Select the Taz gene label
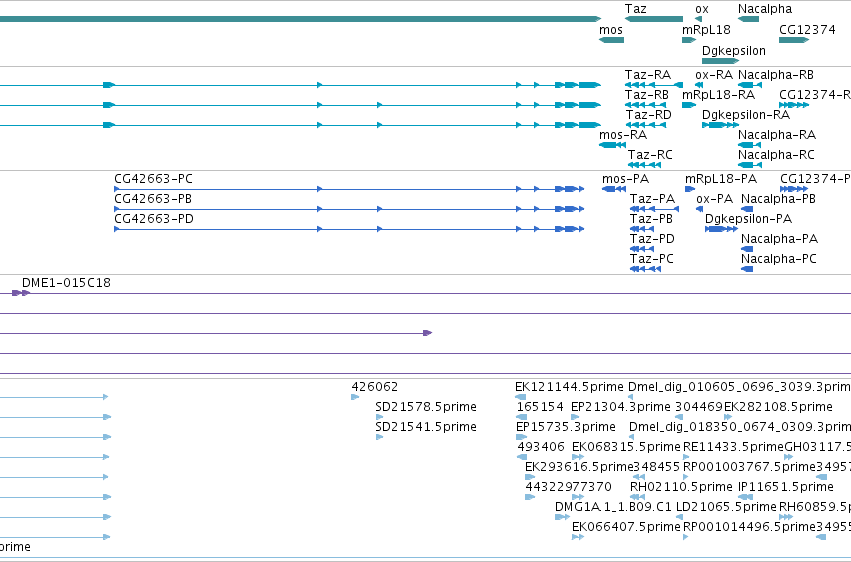This screenshot has width=851, height=562. pyautogui.click(x=636, y=9)
